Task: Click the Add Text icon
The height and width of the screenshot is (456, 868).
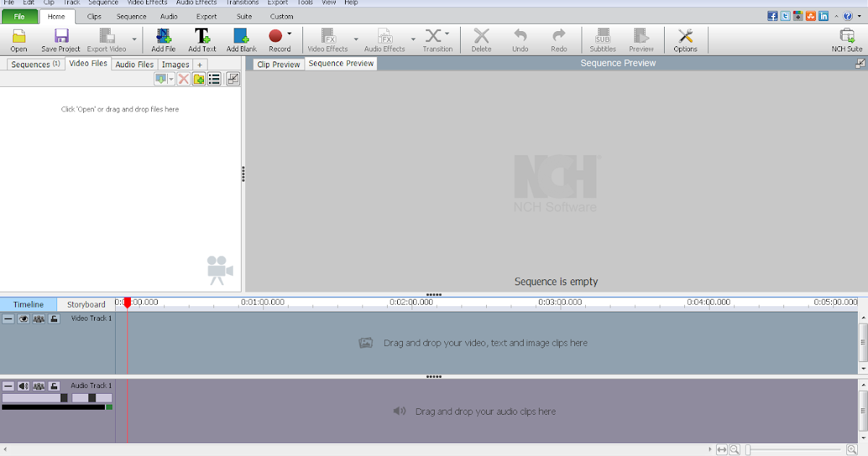Action: (203, 35)
